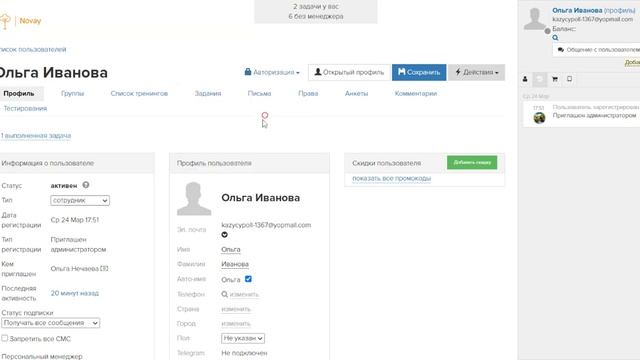Open the Задания tab
This screenshot has width=640, height=360.
pyautogui.click(x=208, y=93)
